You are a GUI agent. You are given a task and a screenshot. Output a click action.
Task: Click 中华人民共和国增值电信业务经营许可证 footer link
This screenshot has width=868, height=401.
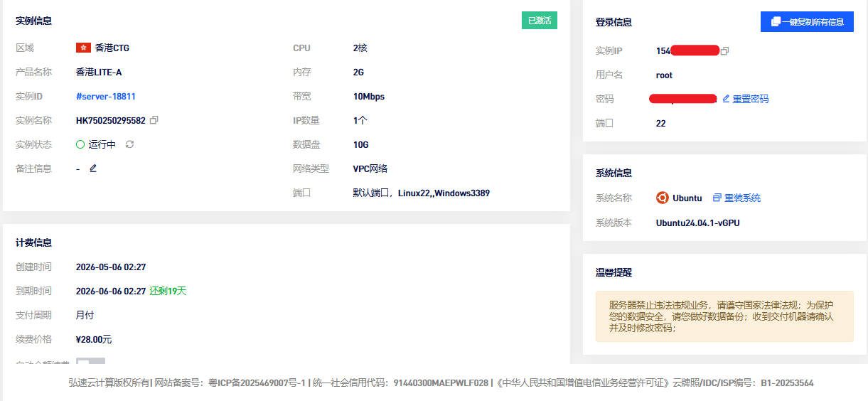[x=583, y=383]
